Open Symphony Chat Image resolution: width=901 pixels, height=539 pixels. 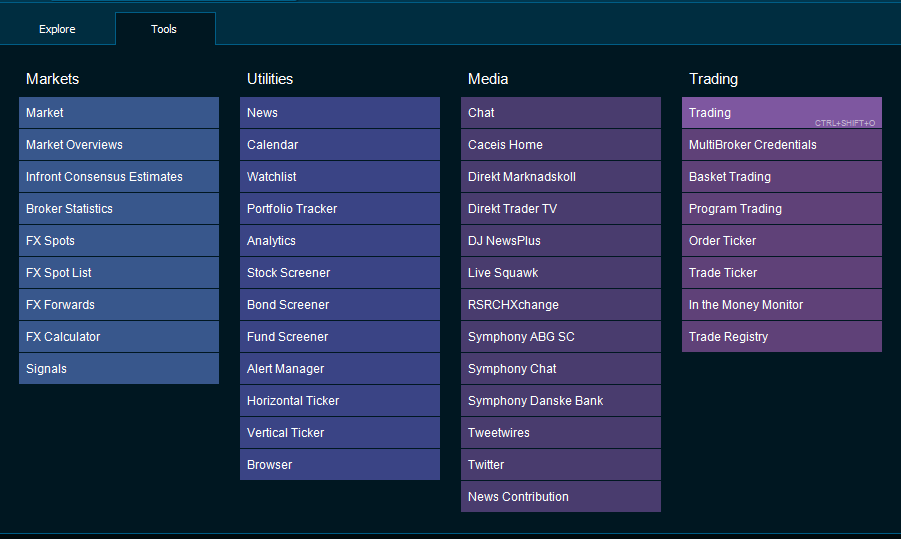[561, 369]
